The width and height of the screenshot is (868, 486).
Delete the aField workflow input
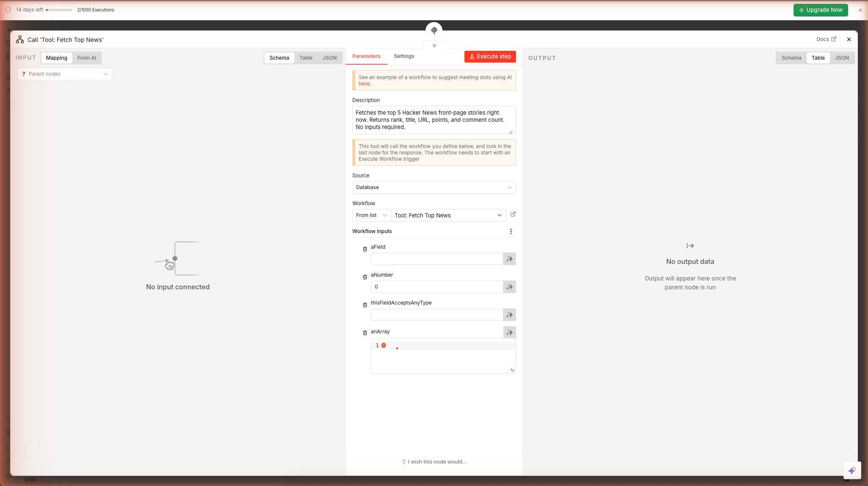(x=365, y=249)
